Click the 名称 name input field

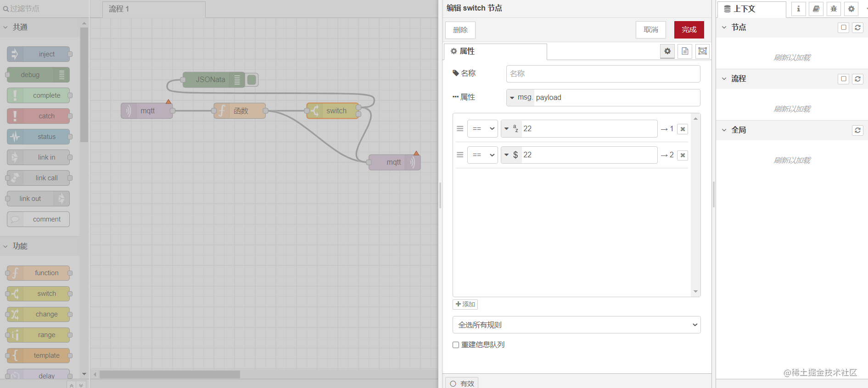point(603,74)
